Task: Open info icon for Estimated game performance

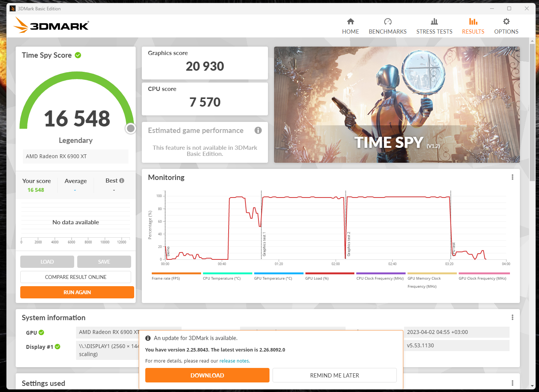Action: pyautogui.click(x=258, y=130)
